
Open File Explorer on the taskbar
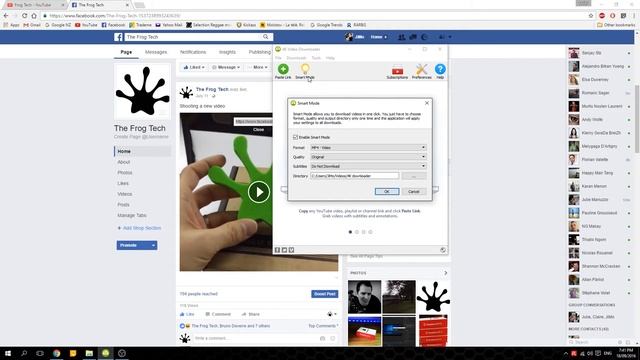(x=89, y=353)
